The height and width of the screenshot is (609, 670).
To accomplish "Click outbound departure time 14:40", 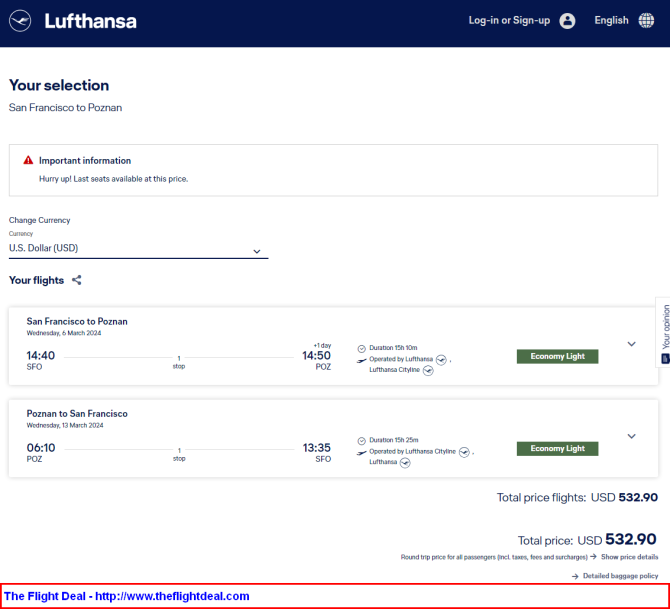I will 41,356.
